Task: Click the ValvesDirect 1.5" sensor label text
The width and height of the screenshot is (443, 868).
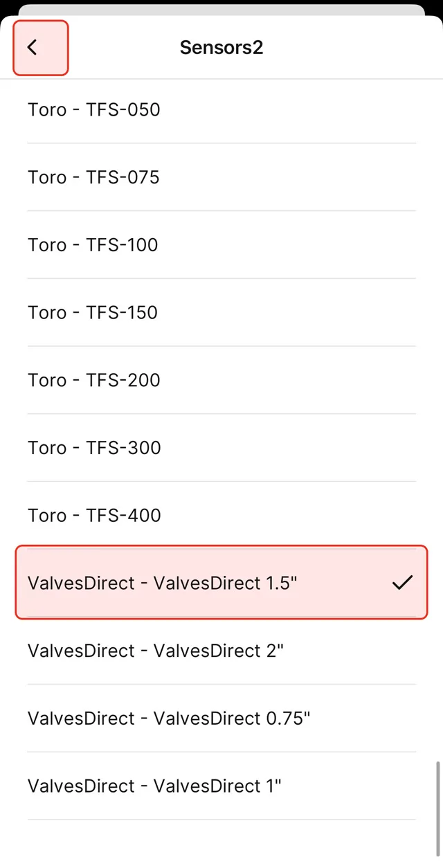Action: coord(162,583)
